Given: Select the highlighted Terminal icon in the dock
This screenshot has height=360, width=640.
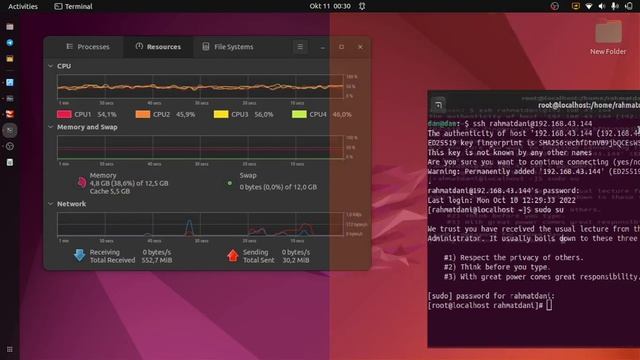Looking at the screenshot, I should 10,130.
